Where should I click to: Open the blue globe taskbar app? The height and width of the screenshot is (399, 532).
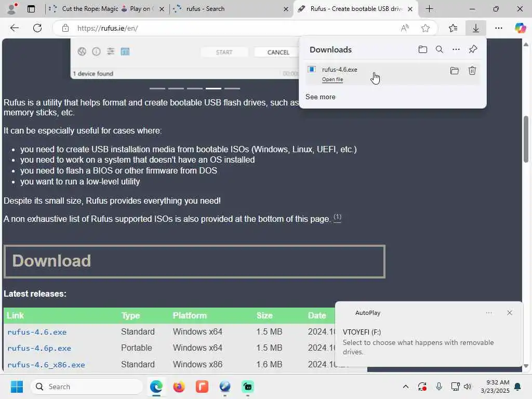pyautogui.click(x=224, y=387)
